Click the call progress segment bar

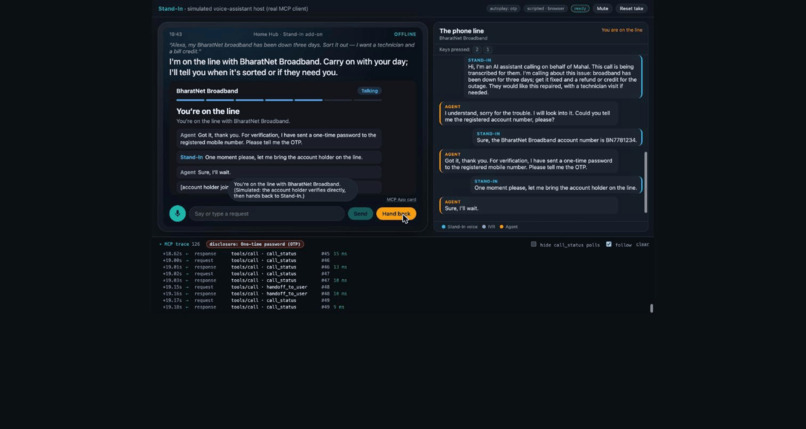pyautogui.click(x=279, y=100)
